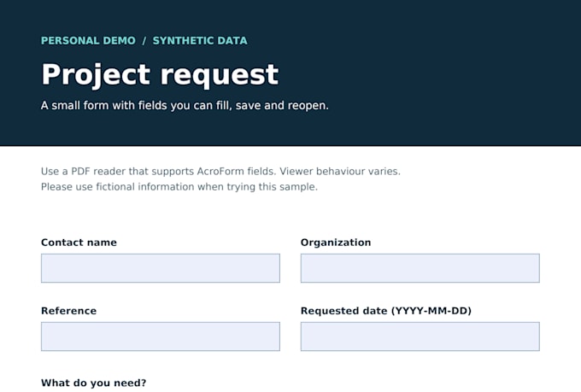Viewport: 581px width, 392px height.
Task: Click the 'Organization' label
Action: 336,243
